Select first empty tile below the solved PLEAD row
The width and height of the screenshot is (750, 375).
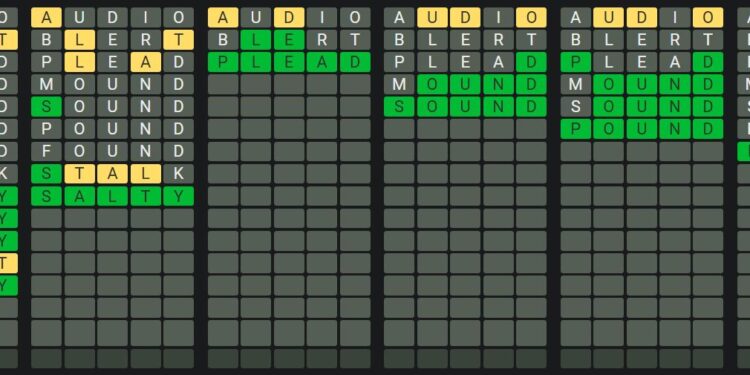pyautogui.click(x=223, y=85)
